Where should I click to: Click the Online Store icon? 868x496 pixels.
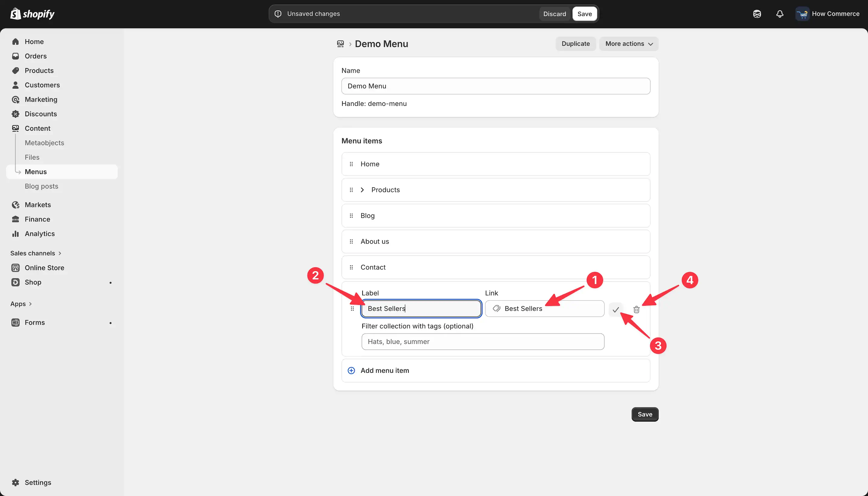(15, 268)
